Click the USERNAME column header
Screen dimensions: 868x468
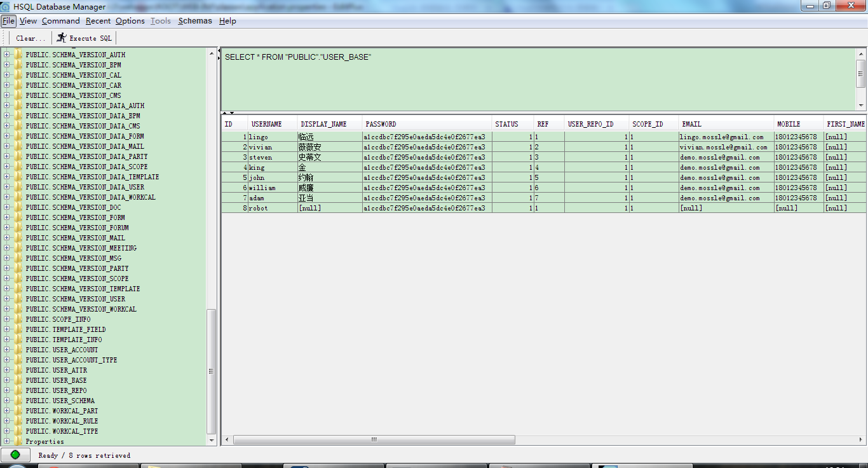[x=273, y=124]
